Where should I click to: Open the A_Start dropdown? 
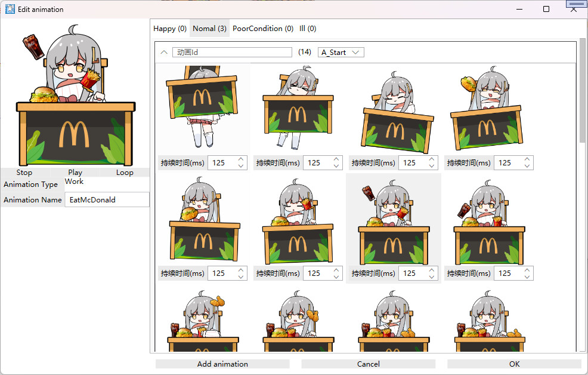pos(341,52)
